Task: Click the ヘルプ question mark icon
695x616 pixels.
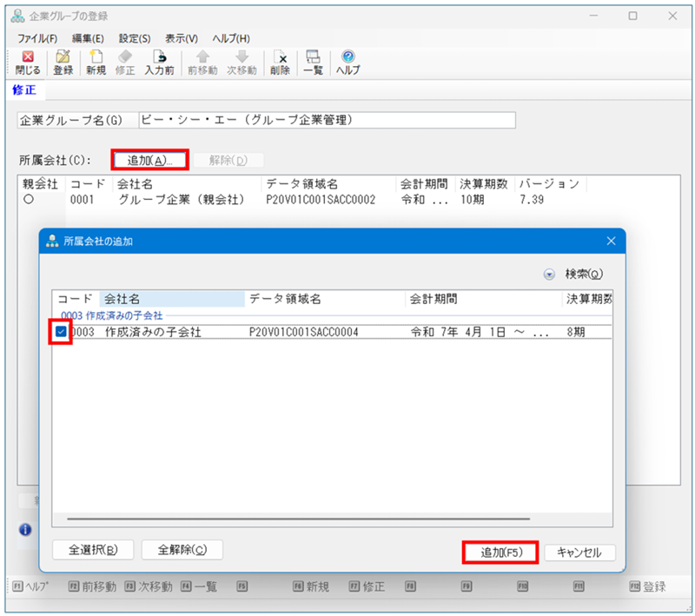Action: point(348,56)
